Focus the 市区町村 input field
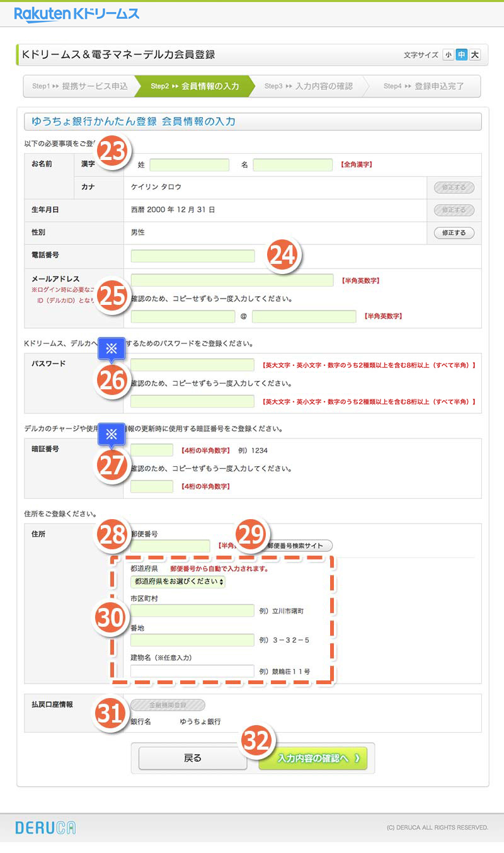Viewport: 504px width, 853px height. click(x=193, y=610)
